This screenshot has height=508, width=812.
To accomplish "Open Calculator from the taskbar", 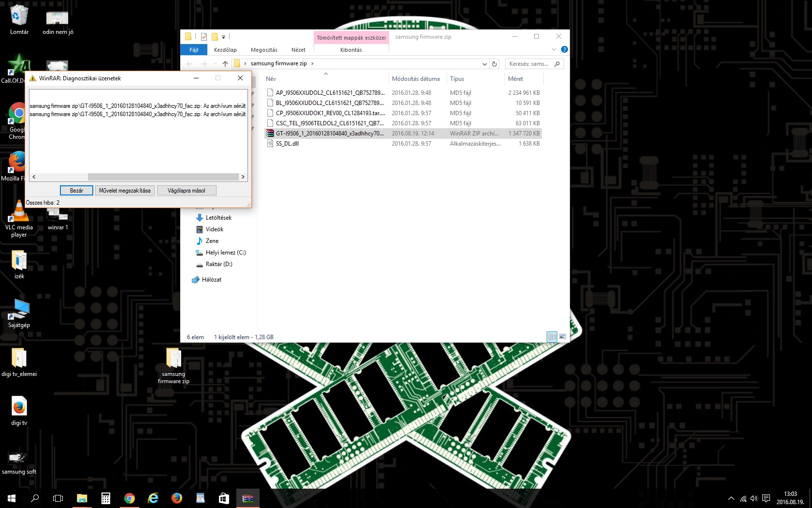I will click(105, 498).
